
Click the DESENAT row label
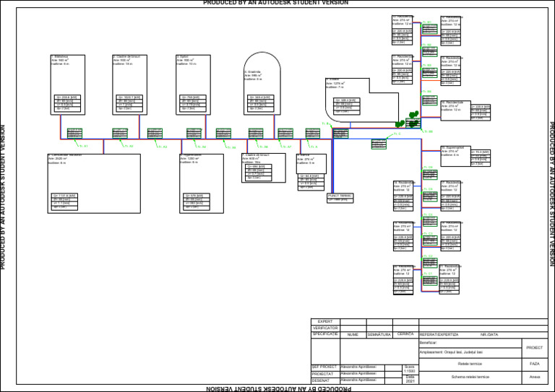[321, 380]
